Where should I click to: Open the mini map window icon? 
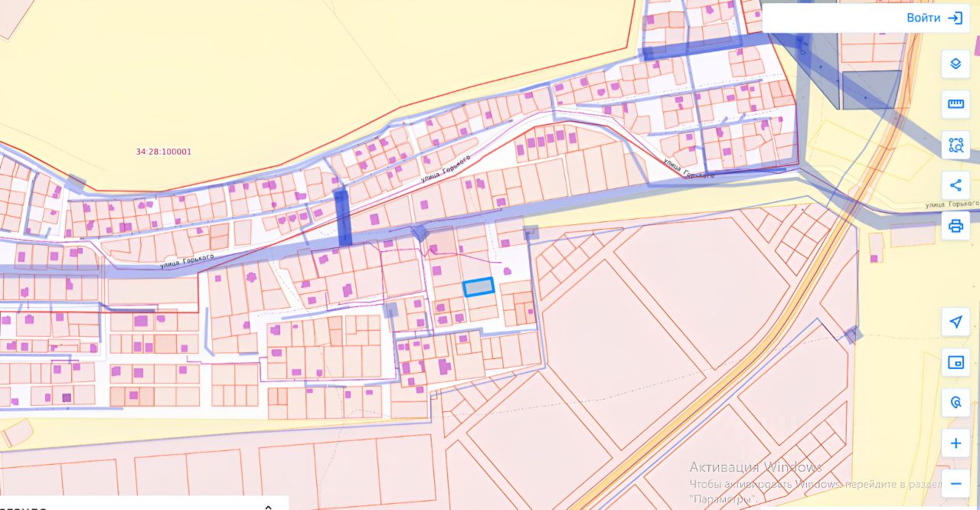(955, 362)
